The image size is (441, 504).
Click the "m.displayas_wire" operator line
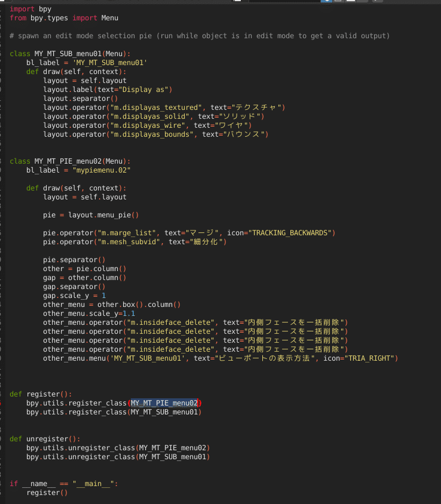[148, 125]
